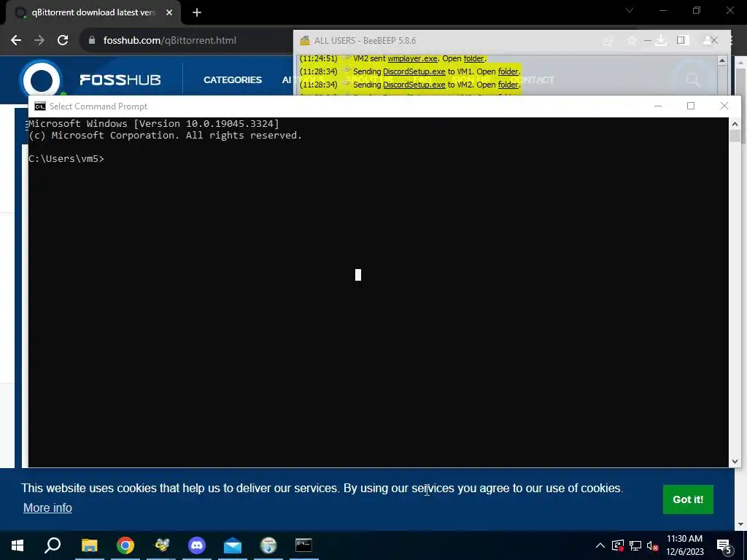
Task: Go back using Chrome's back arrow
Action: pos(16,40)
